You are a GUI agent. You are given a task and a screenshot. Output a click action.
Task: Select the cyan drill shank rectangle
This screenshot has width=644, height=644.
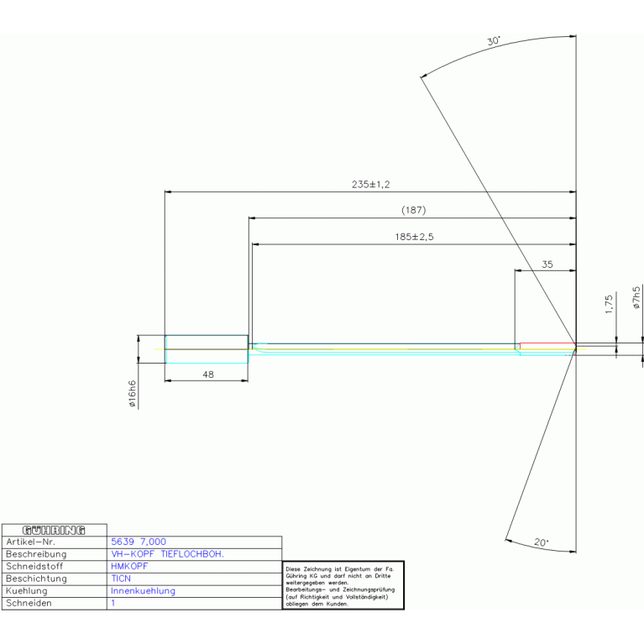pos(207,349)
